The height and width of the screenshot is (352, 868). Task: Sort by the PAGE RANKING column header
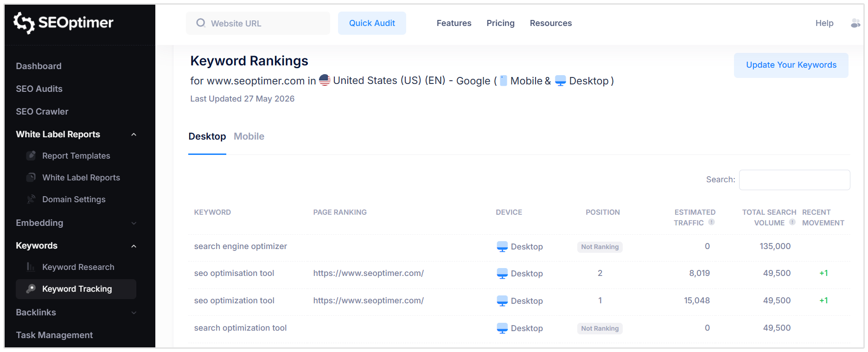(x=340, y=212)
